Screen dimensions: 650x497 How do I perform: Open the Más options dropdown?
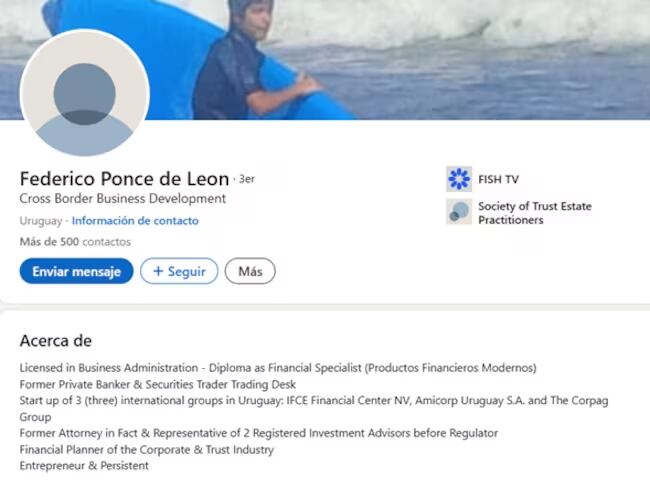(250, 271)
